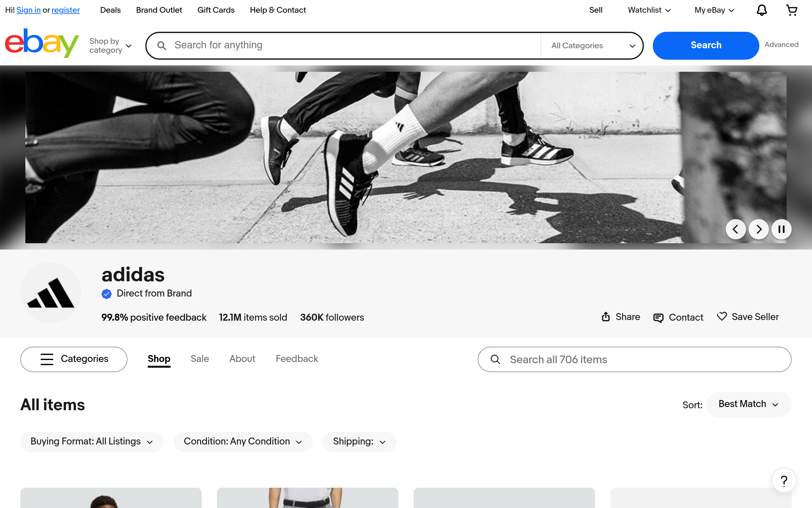812x508 pixels.
Task: Go to the eBay logo home
Action: (x=42, y=43)
